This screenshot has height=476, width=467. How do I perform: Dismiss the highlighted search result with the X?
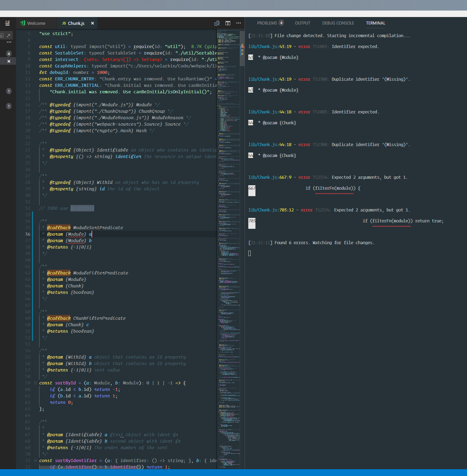9,61
